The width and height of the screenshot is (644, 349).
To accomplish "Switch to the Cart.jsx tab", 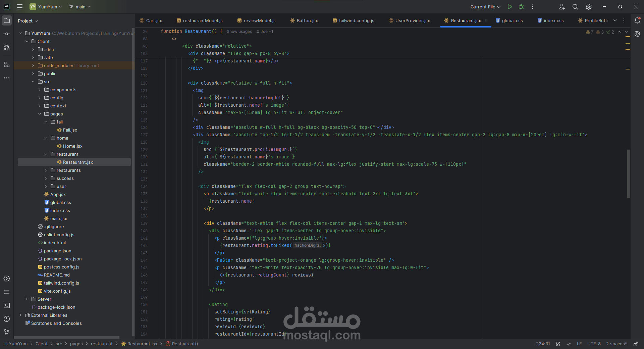I will point(151,20).
